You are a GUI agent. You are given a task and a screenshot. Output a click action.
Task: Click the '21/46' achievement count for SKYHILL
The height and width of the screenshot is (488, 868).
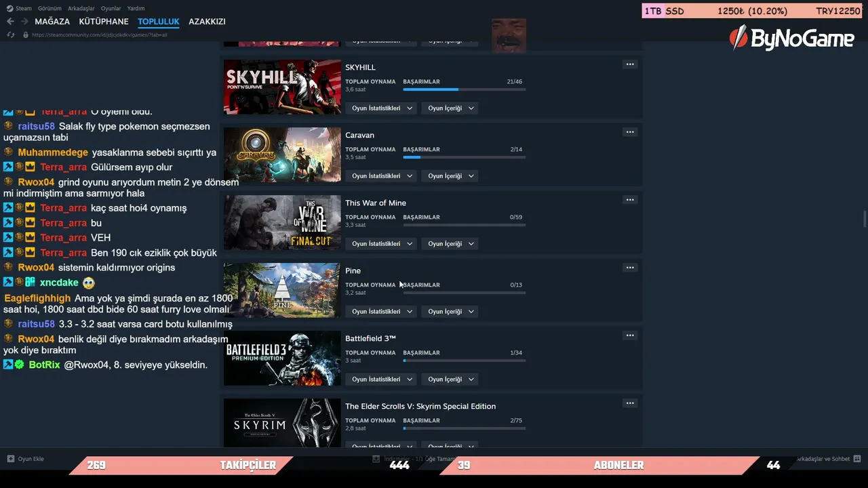point(514,82)
